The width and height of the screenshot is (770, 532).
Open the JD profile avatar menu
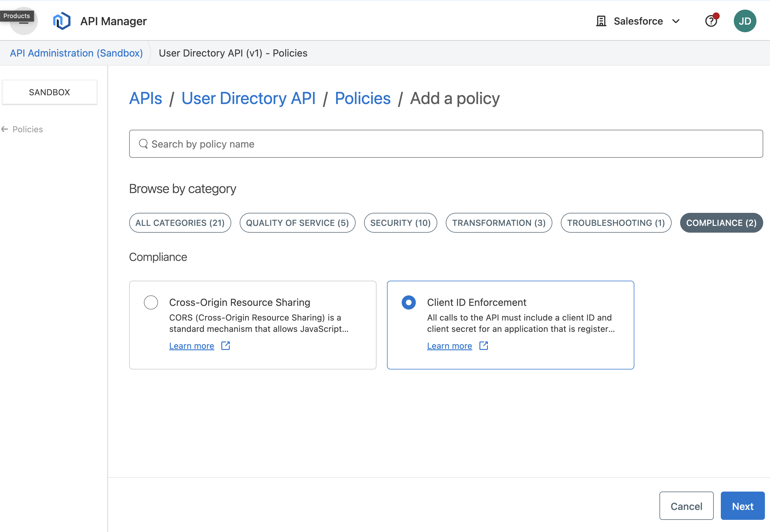click(745, 21)
